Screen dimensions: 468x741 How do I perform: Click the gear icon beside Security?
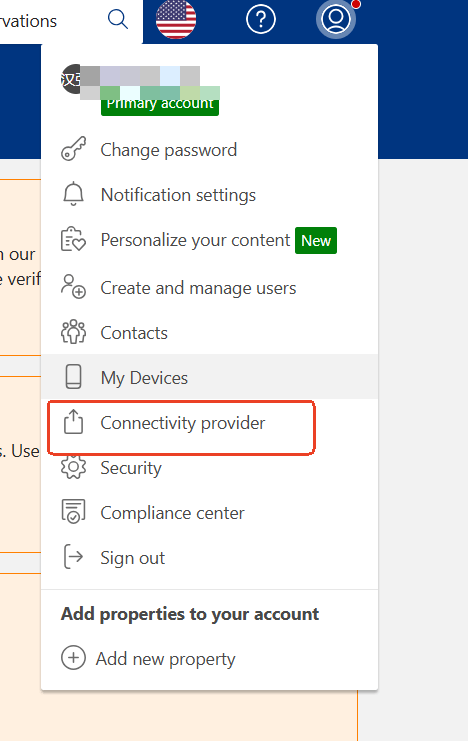[x=73, y=467]
